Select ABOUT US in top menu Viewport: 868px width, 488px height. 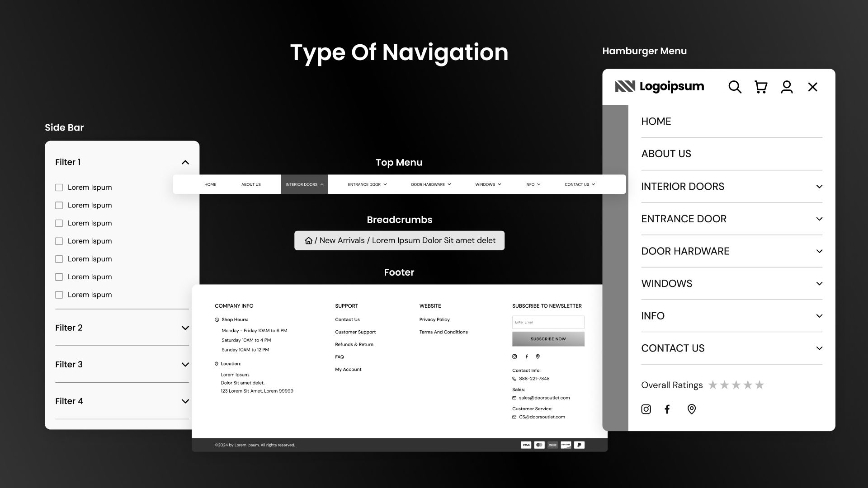point(251,184)
